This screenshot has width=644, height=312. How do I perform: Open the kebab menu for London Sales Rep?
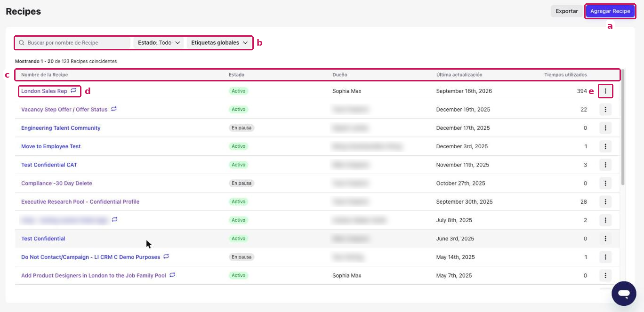pos(605,91)
